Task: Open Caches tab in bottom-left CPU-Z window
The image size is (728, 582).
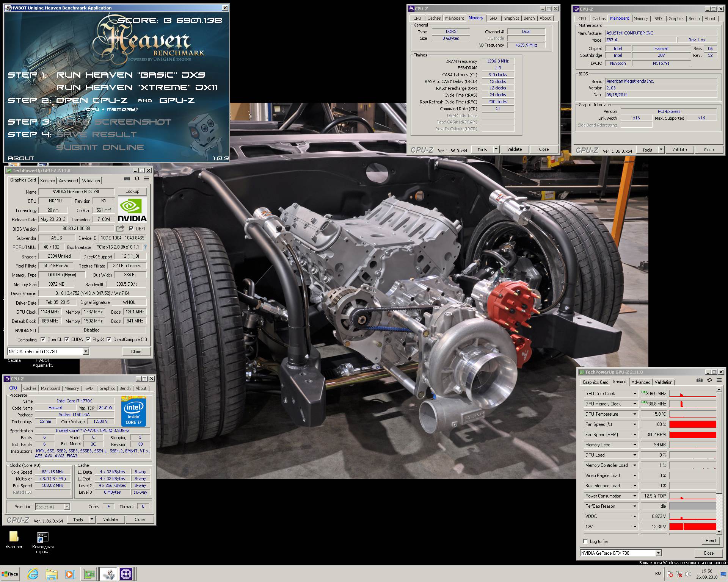Action: [30, 388]
